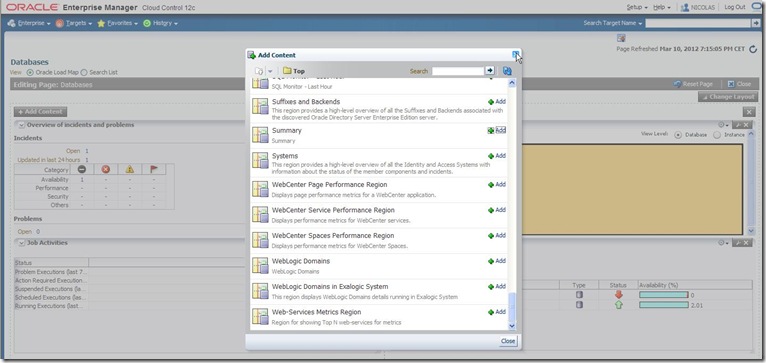Open the Help dropdown menu

pos(662,7)
